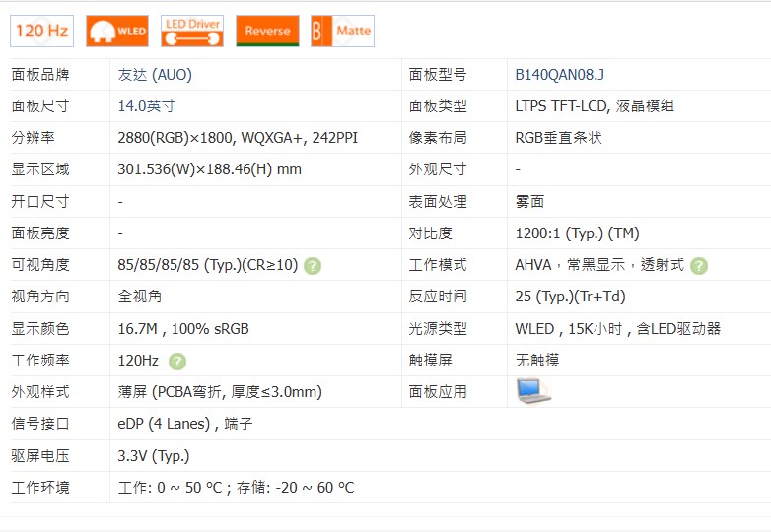Screen dimensions: 771x532
Task: Click the laptop icon under 面板应用
Action: coord(533,391)
